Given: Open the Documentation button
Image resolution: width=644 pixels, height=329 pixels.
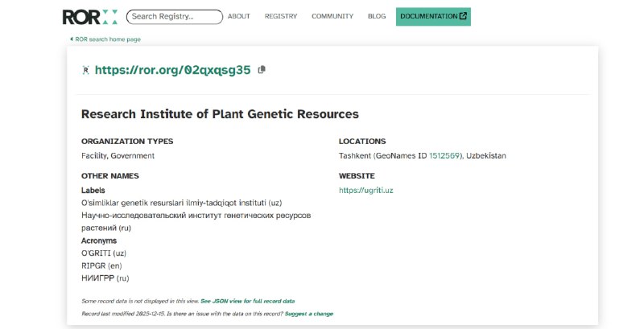Looking at the screenshot, I should tap(433, 16).
